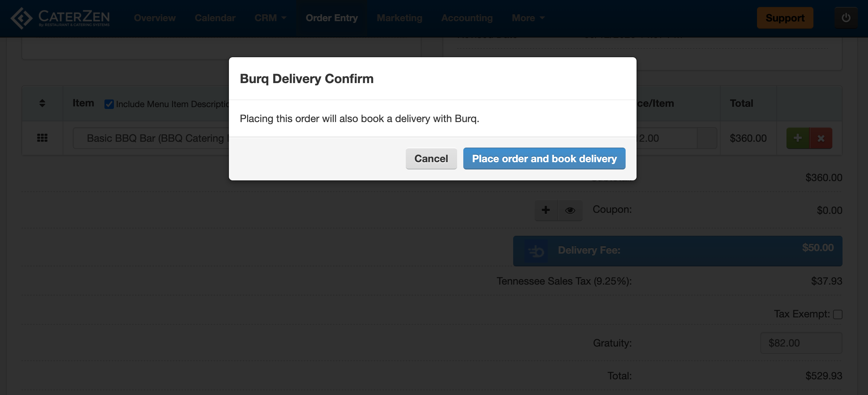Click the Gratuity input field

(801, 343)
